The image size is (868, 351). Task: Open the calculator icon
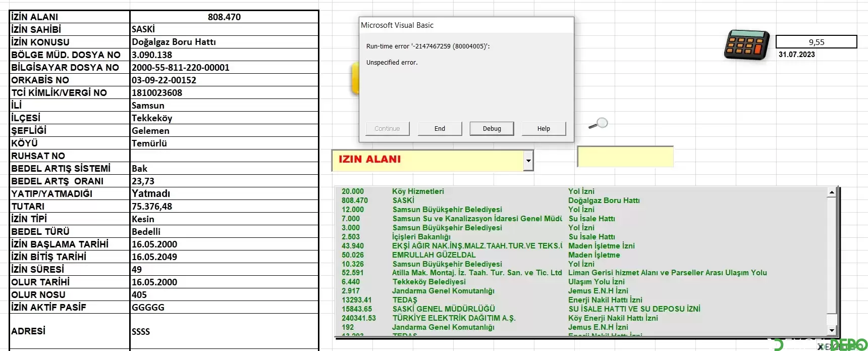tap(747, 45)
